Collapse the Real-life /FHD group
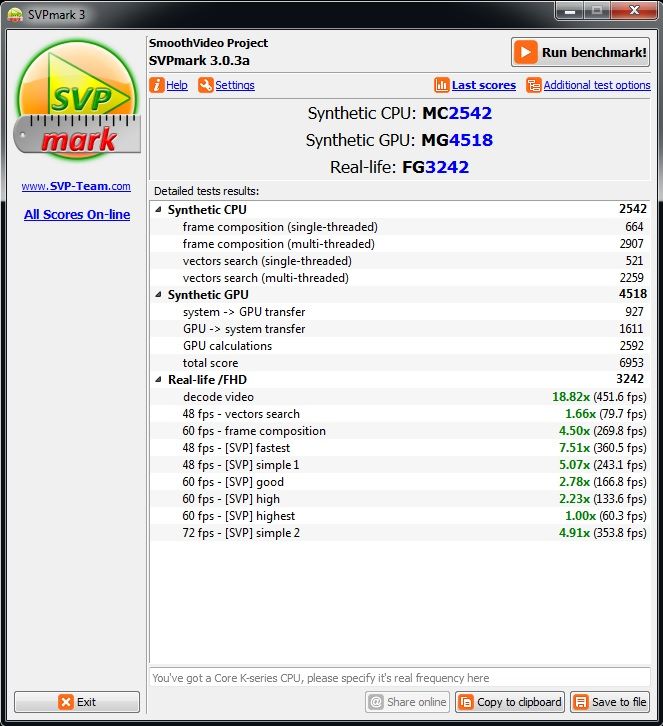Image resolution: width=663 pixels, height=726 pixels. tap(158, 380)
